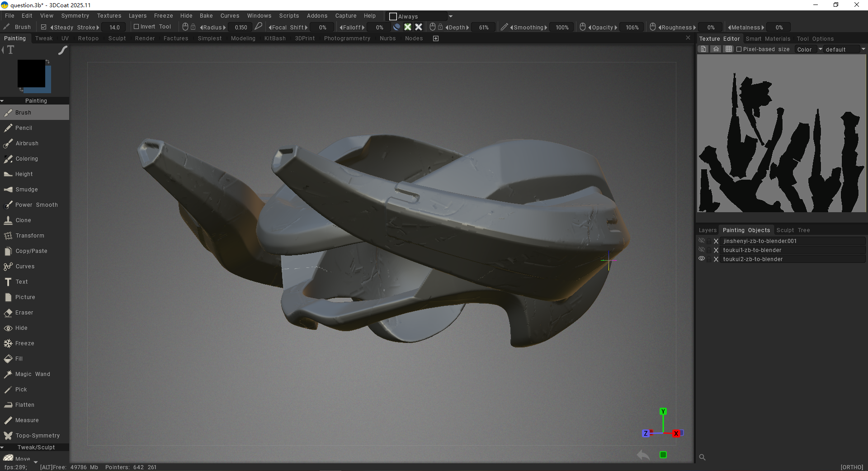Select the Smudge tool
This screenshot has width=868, height=471.
pos(26,190)
